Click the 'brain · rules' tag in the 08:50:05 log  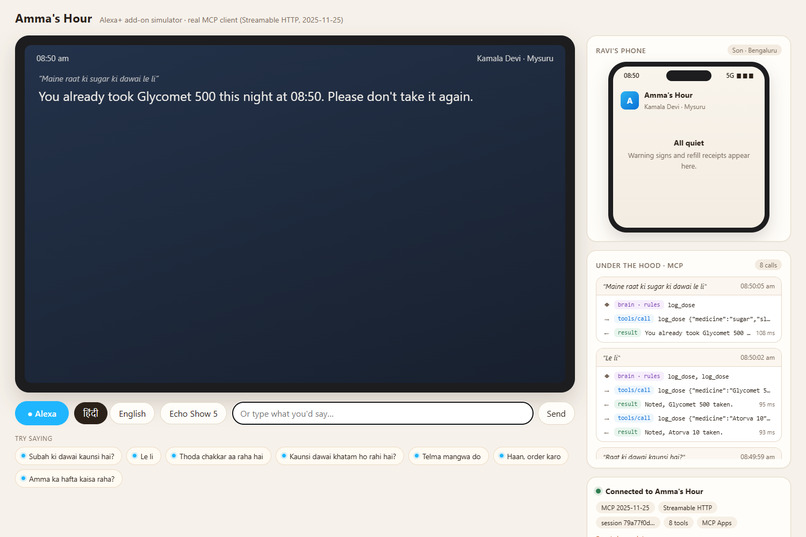pyautogui.click(x=638, y=305)
